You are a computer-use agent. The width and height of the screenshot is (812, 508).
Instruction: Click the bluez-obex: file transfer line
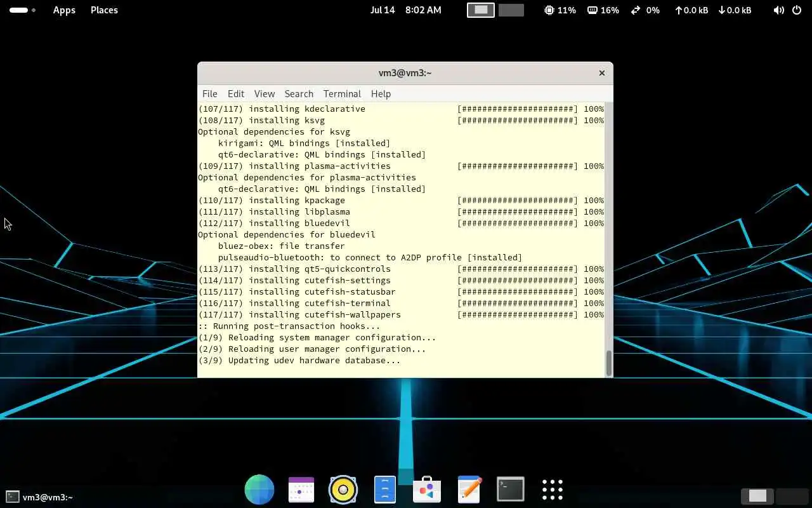coord(282,246)
